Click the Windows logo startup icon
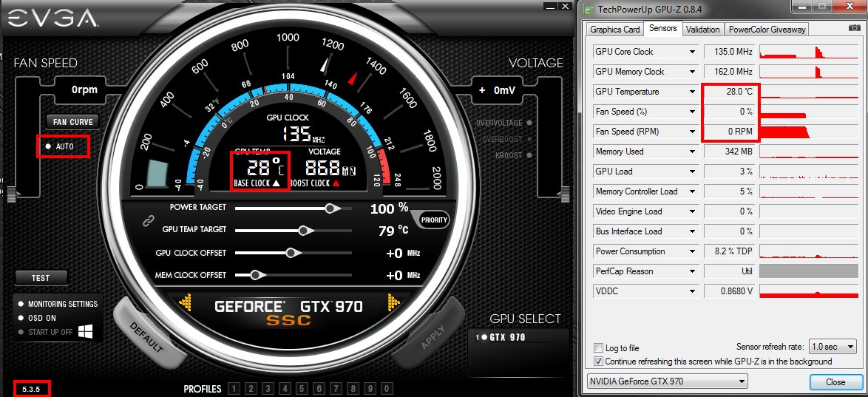 click(85, 332)
